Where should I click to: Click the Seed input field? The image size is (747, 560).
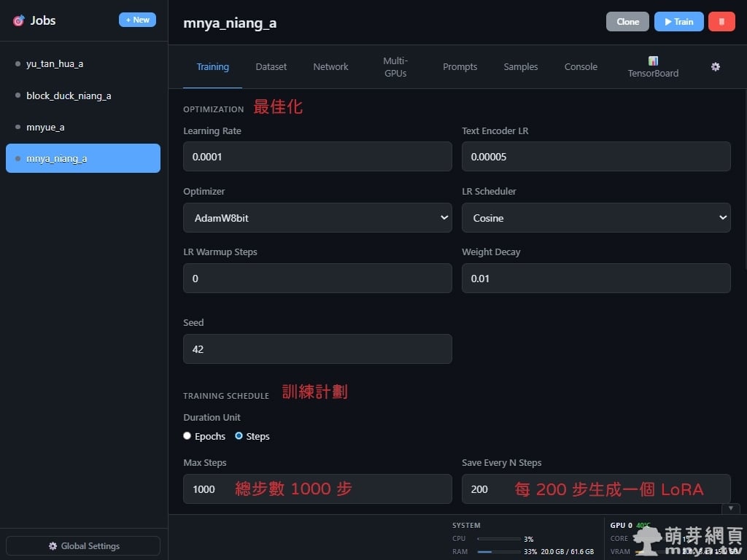click(x=317, y=349)
